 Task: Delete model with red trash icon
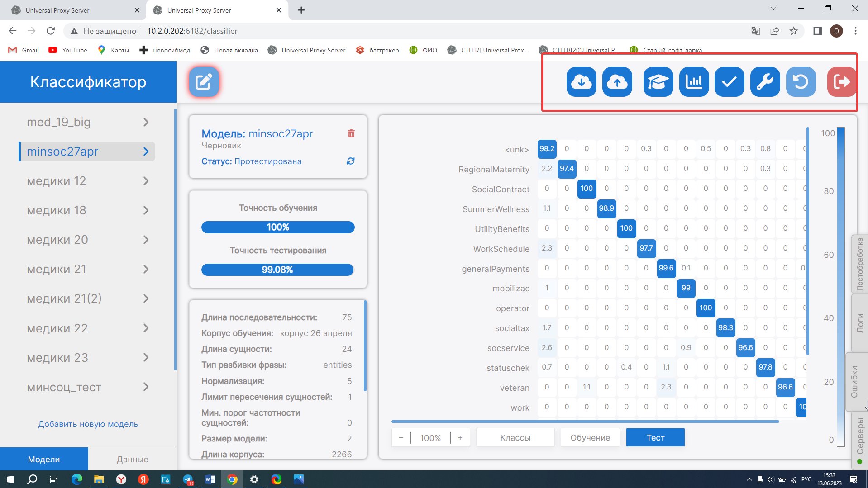pos(351,133)
